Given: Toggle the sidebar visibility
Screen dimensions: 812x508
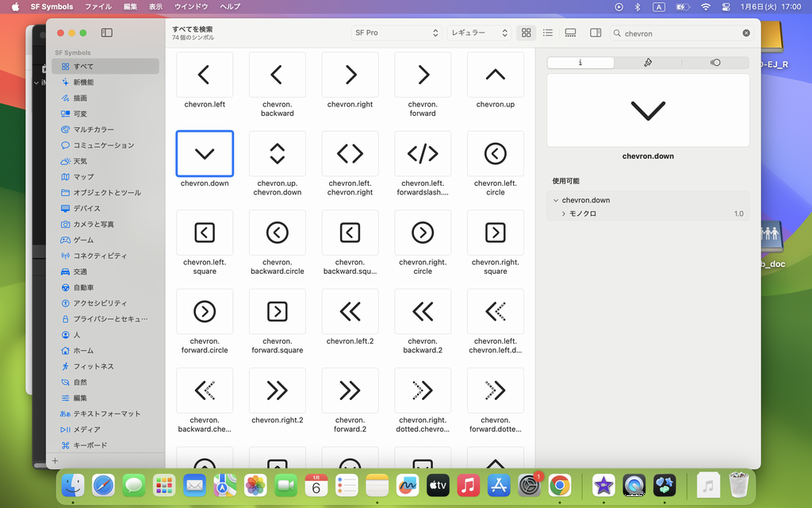Looking at the screenshot, I should click(x=107, y=33).
